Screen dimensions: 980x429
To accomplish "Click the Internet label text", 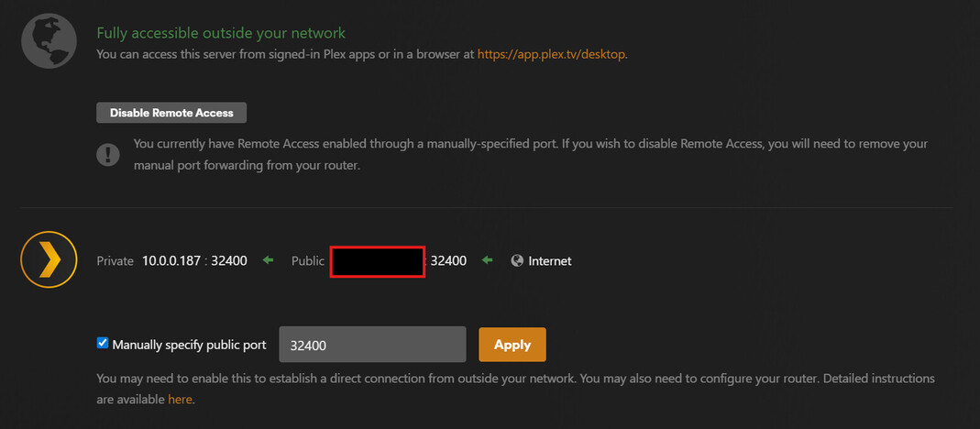I will 549,261.
